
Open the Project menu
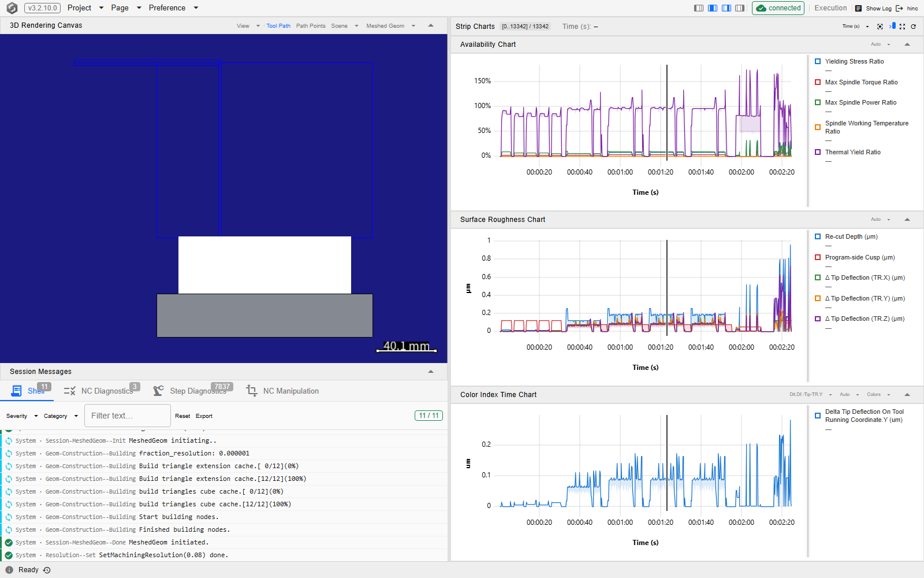coord(85,8)
